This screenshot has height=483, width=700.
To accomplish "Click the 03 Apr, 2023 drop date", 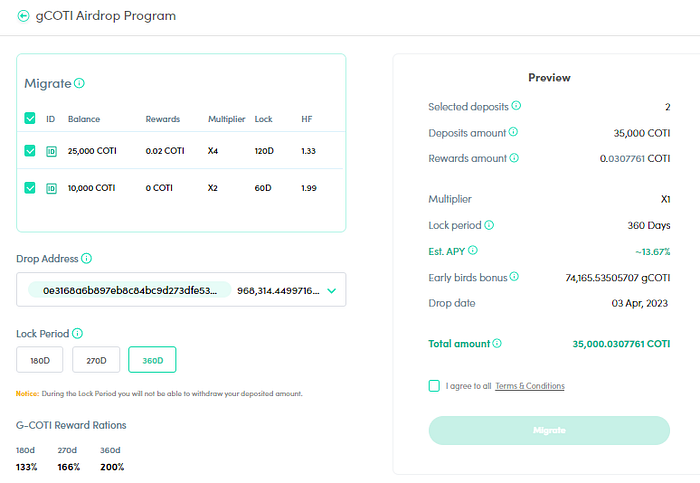I will point(640,304).
